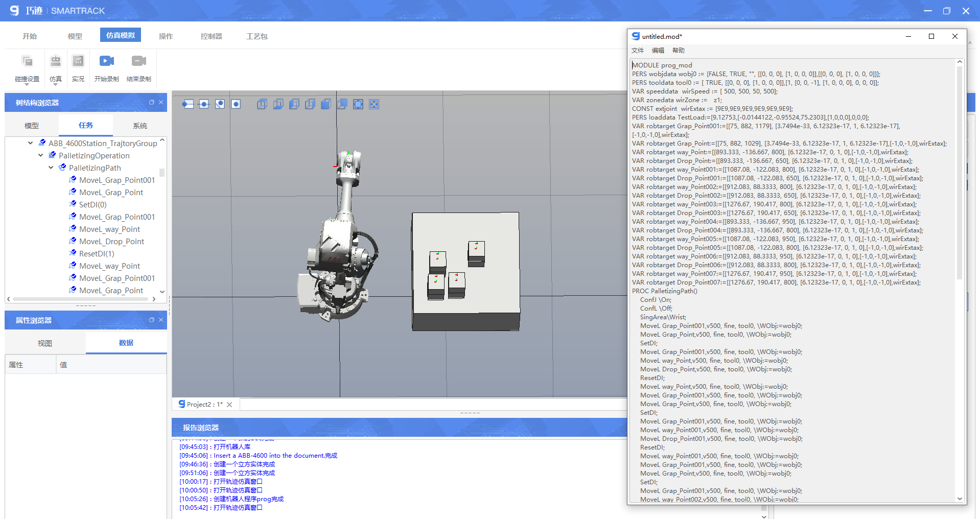The image size is (980, 519).
Task: Click the tree horizontal scroll right arrow
Action: tap(154, 299)
